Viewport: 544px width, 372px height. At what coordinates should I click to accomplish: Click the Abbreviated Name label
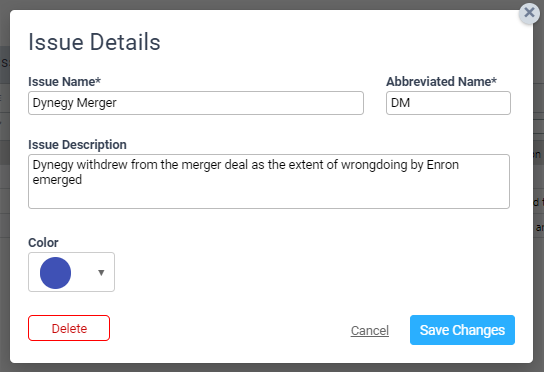(x=441, y=82)
